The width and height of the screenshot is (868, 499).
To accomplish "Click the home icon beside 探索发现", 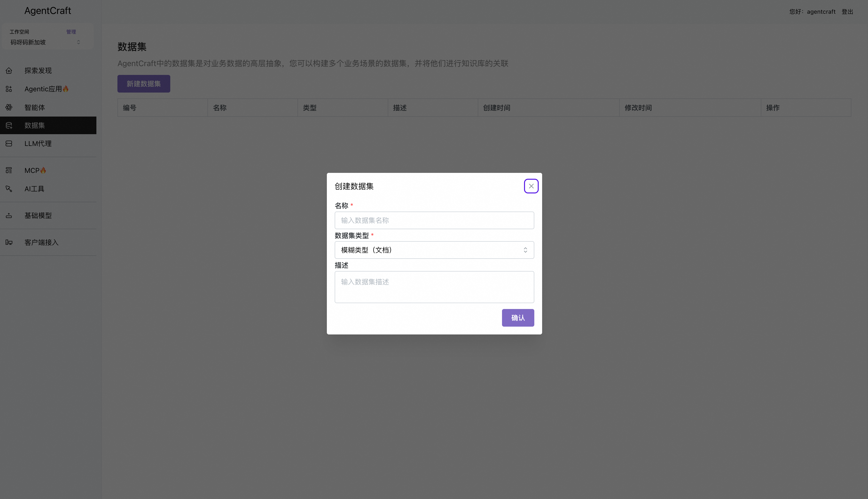I will [9, 71].
